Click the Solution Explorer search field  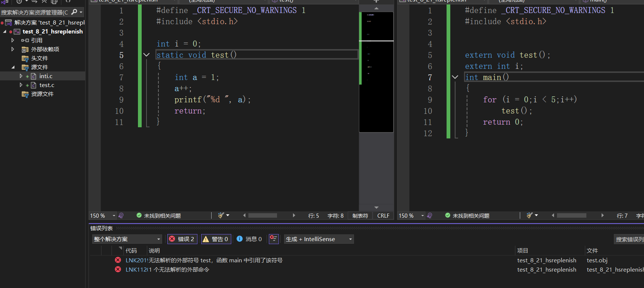pyautogui.click(x=35, y=12)
